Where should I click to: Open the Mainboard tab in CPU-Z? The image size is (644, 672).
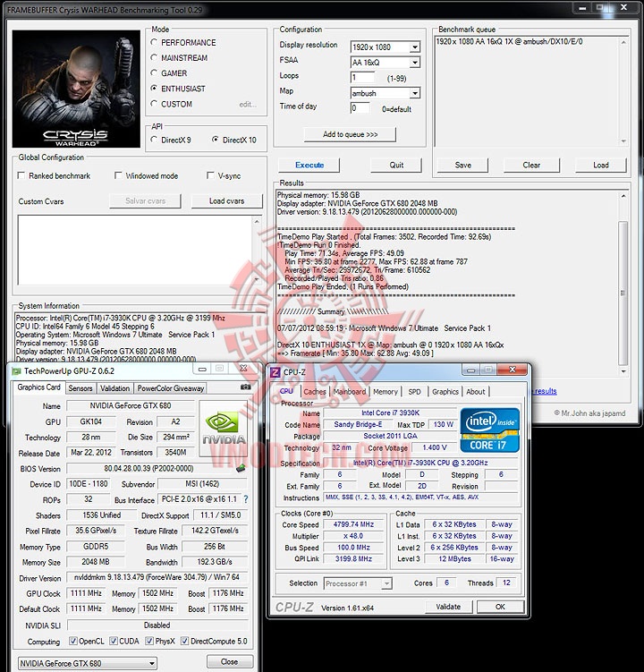point(350,391)
